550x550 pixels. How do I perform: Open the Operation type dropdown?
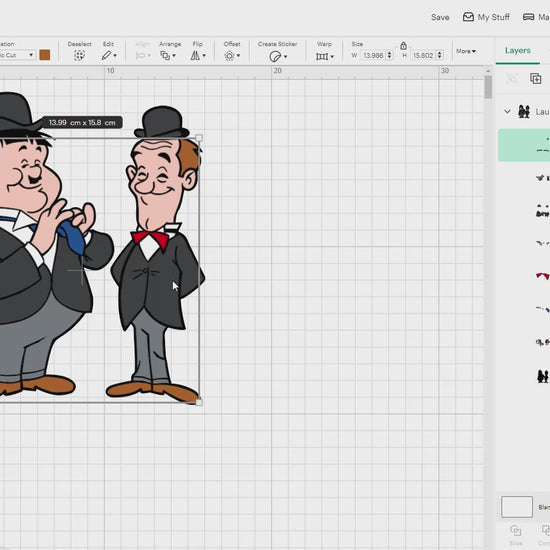click(x=18, y=55)
